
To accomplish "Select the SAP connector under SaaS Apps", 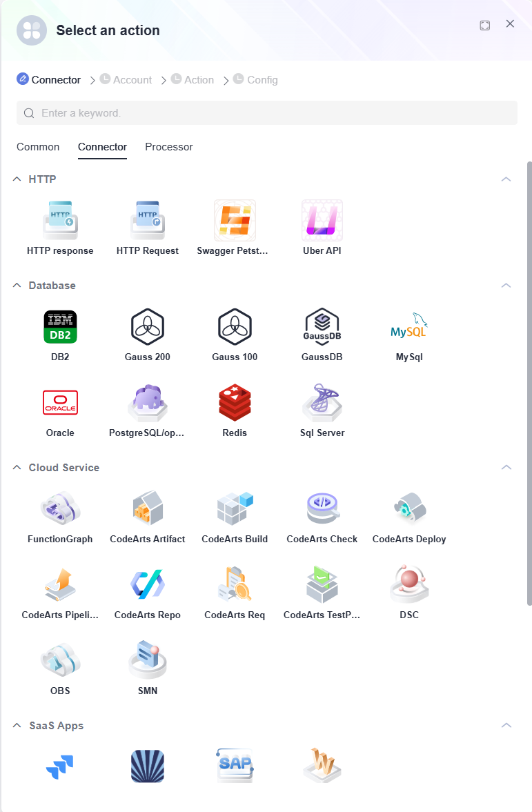I will tap(235, 765).
